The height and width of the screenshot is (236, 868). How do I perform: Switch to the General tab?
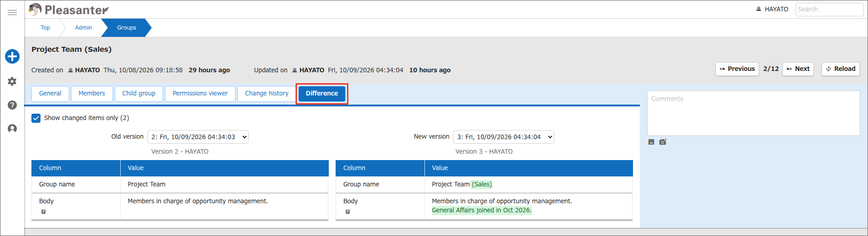(50, 94)
